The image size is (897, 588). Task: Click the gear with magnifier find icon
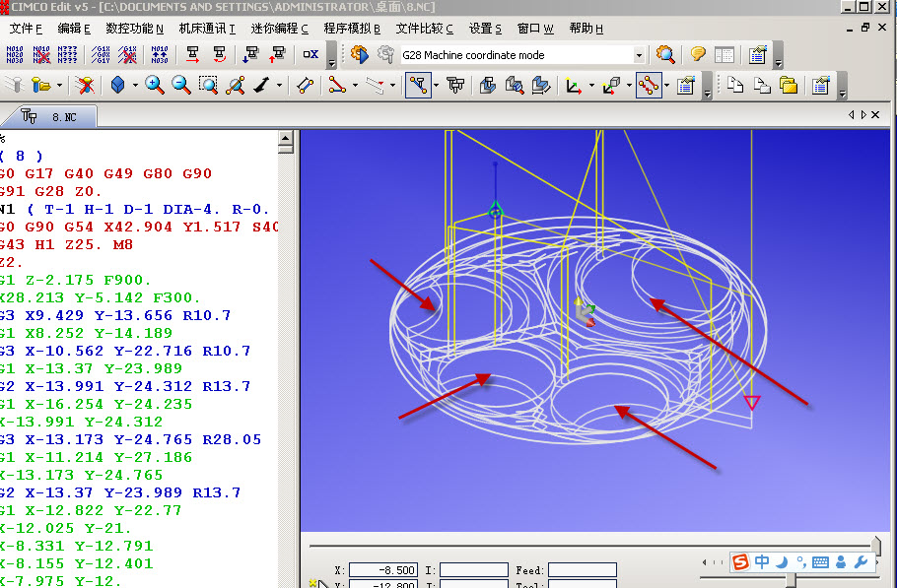(665, 54)
